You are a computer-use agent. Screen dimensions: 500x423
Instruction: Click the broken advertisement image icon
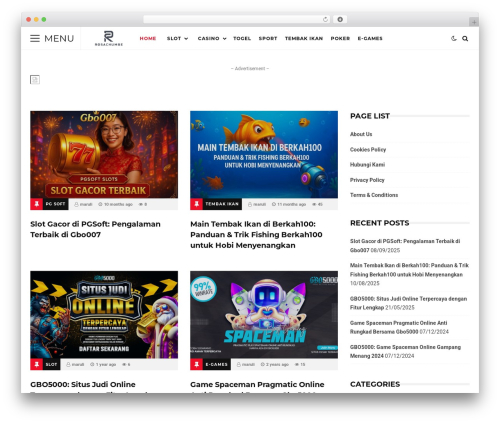click(x=35, y=79)
